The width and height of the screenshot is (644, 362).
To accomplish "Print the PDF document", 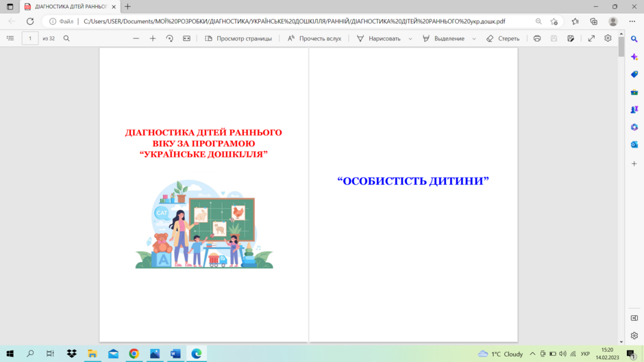I will point(537,38).
